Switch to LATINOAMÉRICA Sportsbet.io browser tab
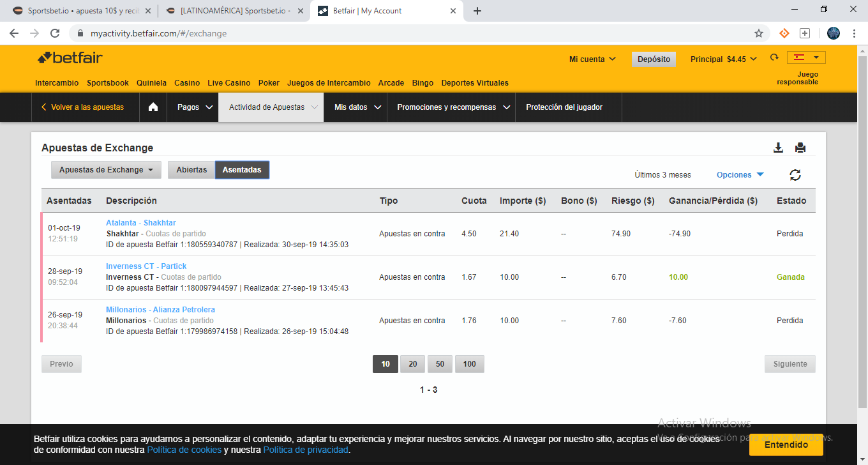Image resolution: width=868 pixels, height=465 pixels. 233,11
